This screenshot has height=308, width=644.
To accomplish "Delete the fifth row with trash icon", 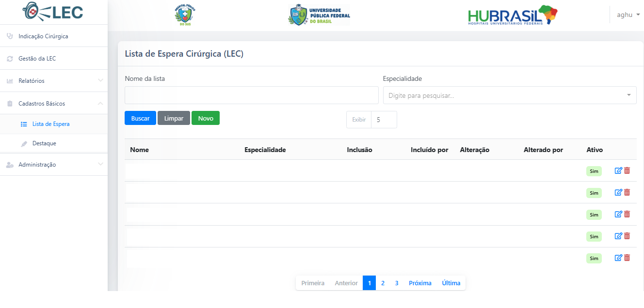I will click(627, 258).
